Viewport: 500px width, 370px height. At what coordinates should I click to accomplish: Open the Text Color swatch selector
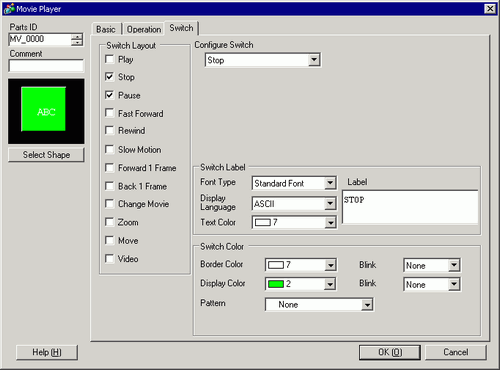294,222
